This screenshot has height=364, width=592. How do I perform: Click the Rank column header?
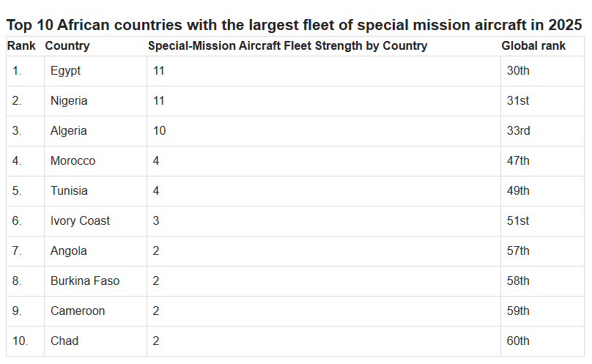click(22, 46)
